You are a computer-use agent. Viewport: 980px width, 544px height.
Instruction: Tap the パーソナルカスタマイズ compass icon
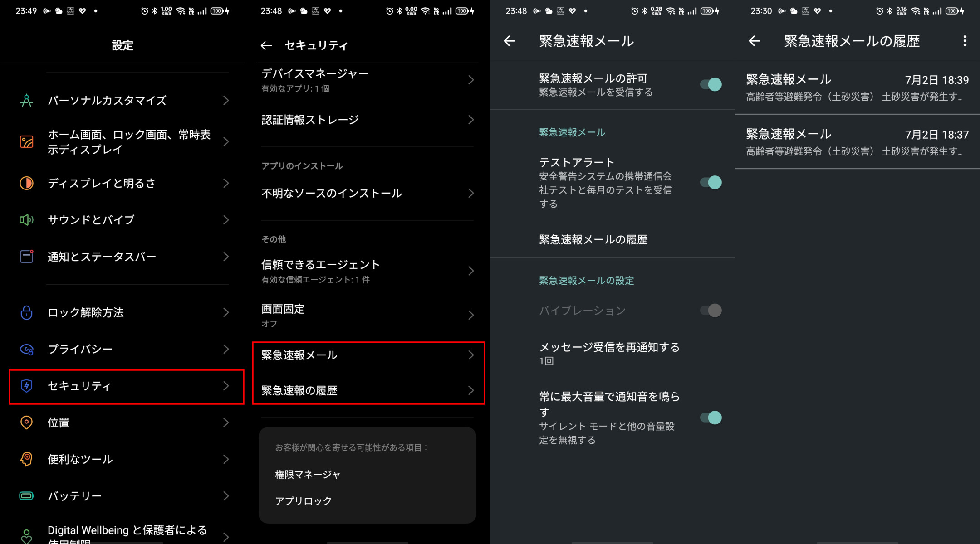(26, 100)
